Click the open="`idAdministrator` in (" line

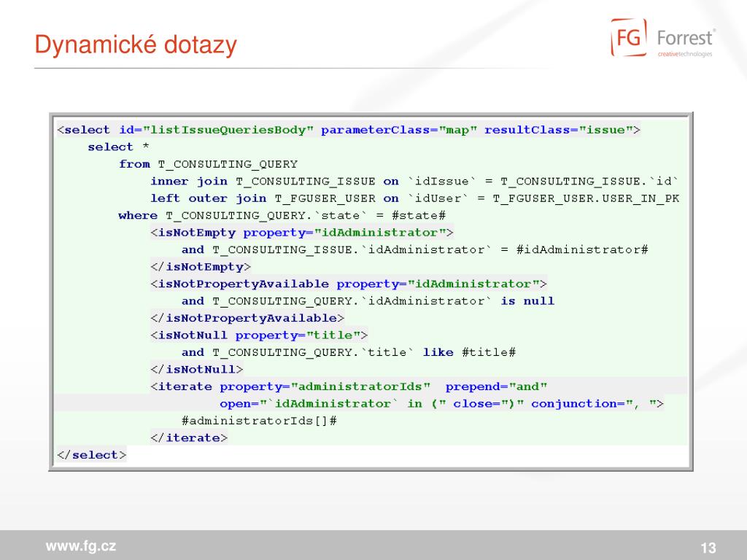[x=441, y=404]
